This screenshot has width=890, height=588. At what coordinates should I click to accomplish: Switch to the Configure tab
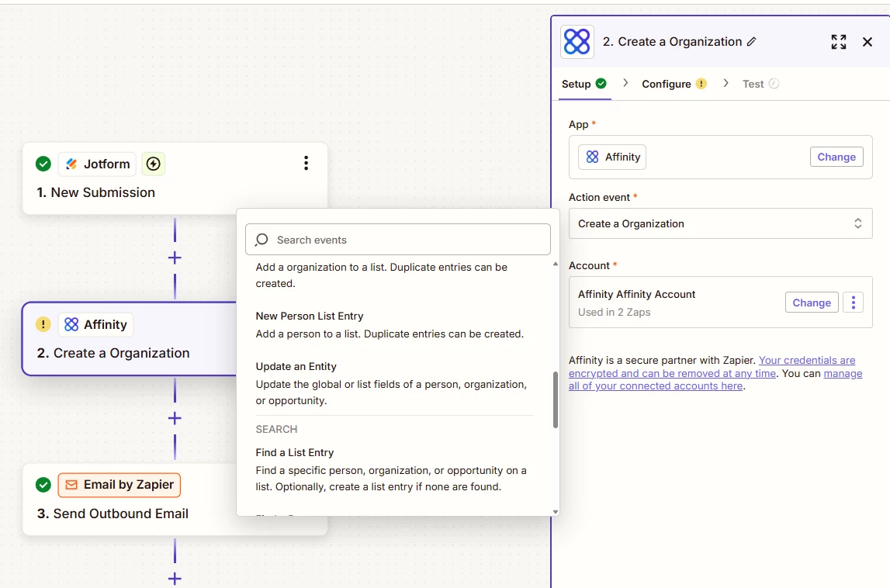click(674, 84)
